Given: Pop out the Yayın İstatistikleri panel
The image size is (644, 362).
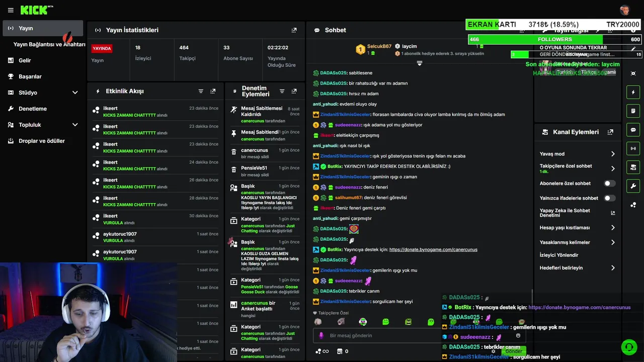Looking at the screenshot, I should coord(294,30).
